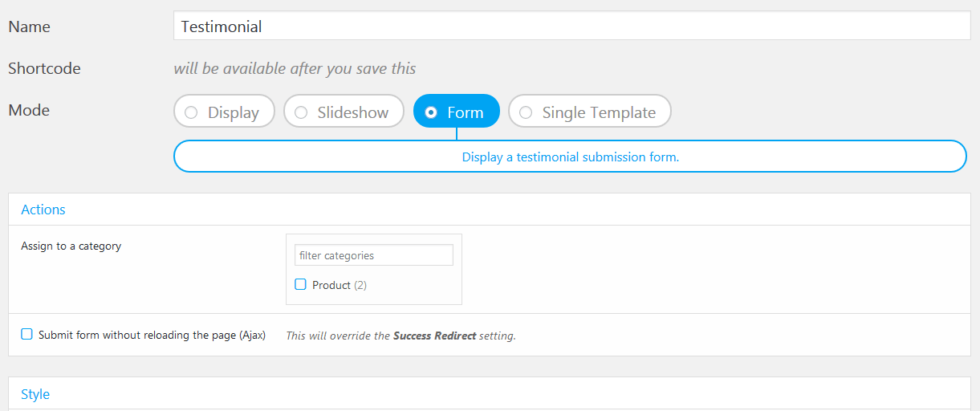Click the Product count number (2)
This screenshot has width=980, height=411.
[360, 285]
